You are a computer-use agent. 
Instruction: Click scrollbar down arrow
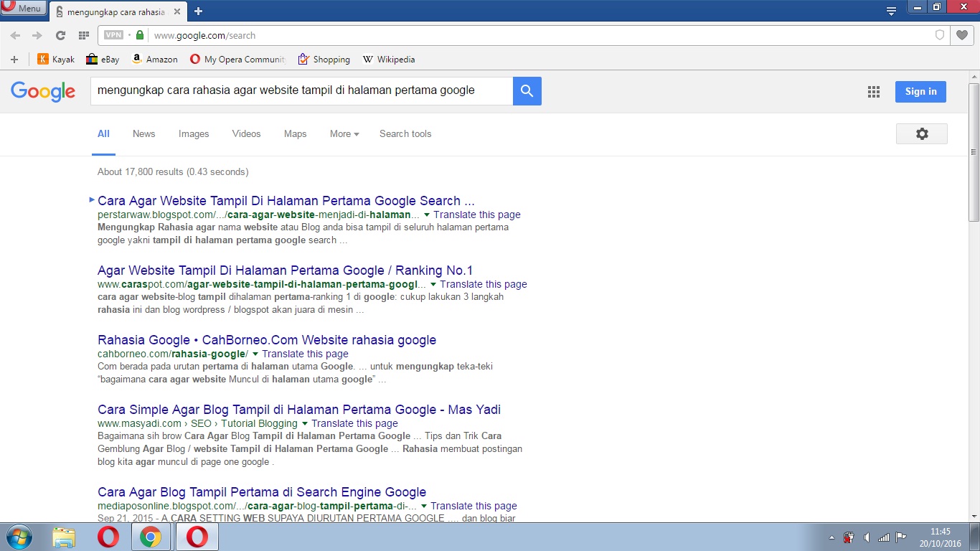click(974, 516)
